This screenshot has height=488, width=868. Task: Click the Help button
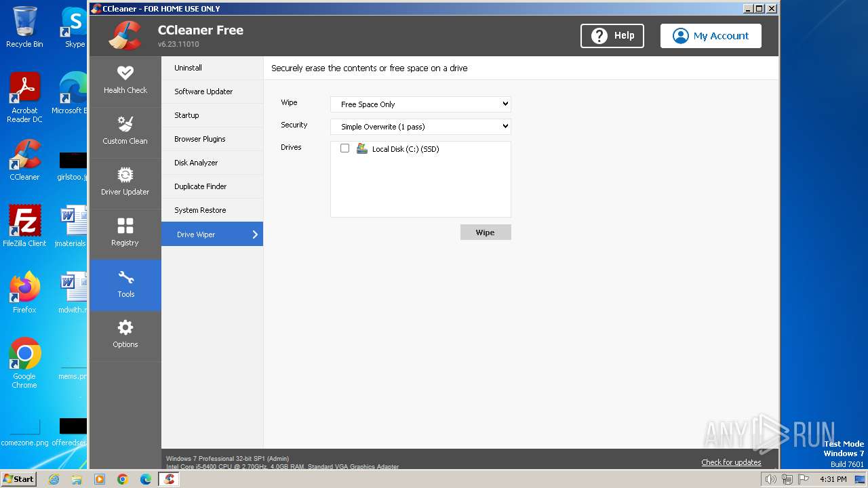tap(612, 36)
